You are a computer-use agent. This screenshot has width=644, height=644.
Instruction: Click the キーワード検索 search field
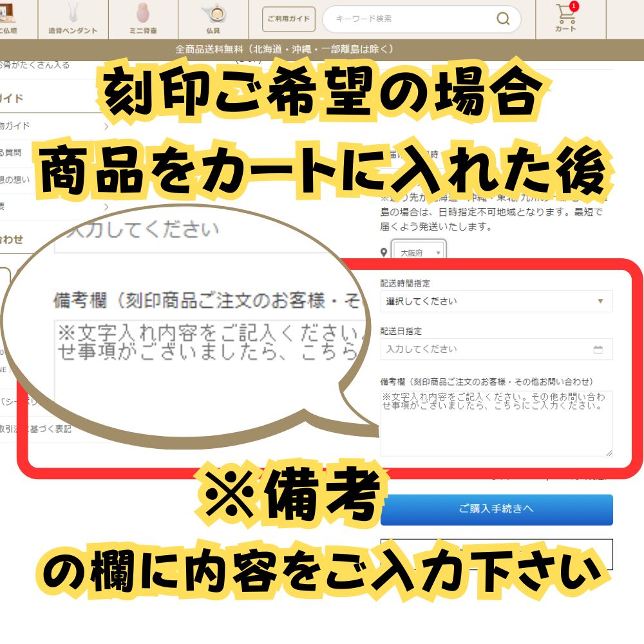[x=412, y=19]
